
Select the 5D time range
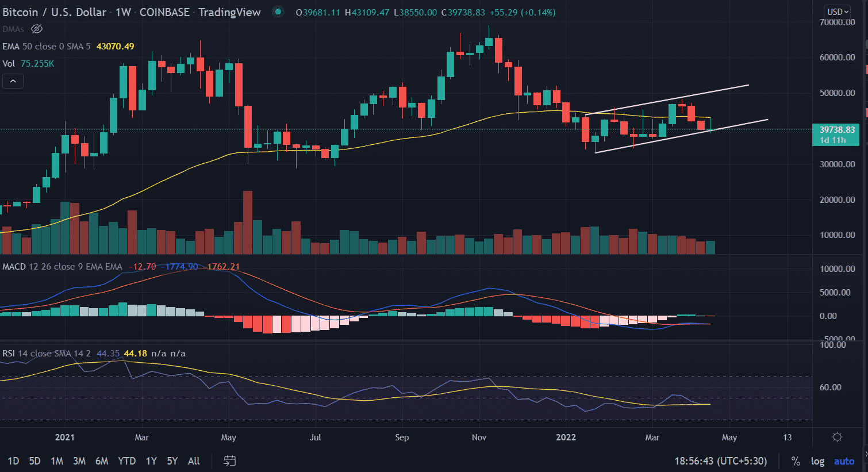[34, 461]
